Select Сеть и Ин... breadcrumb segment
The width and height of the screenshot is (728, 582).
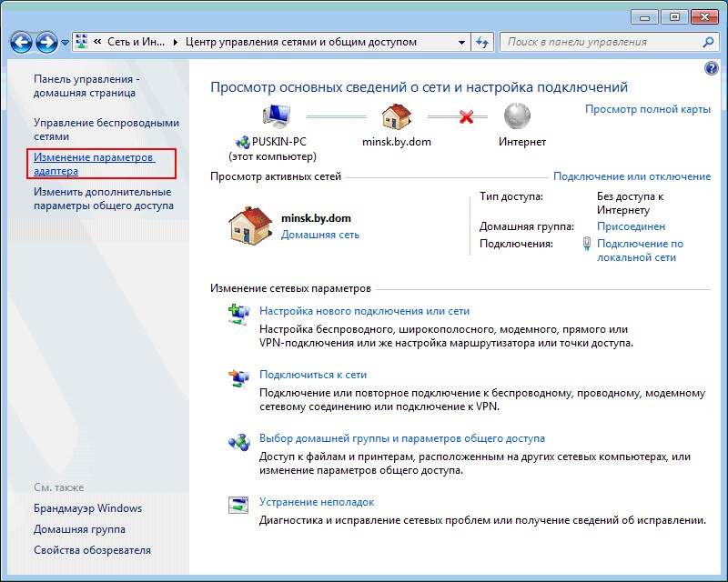136,42
